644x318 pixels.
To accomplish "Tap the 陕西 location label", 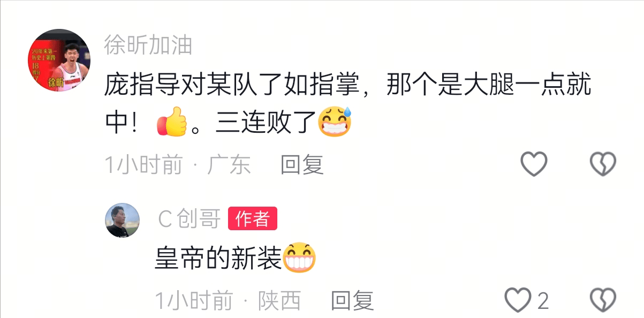I will click(x=279, y=300).
